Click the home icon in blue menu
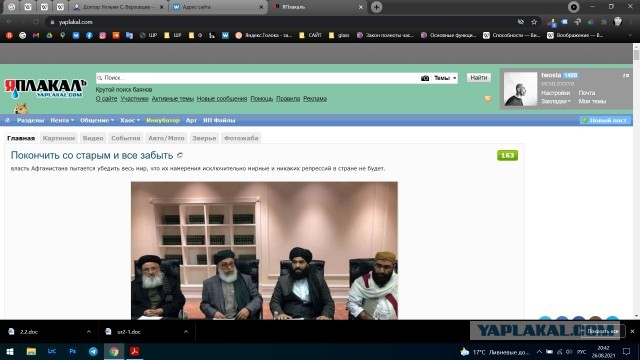The height and width of the screenshot is (360, 640). tap(7, 120)
